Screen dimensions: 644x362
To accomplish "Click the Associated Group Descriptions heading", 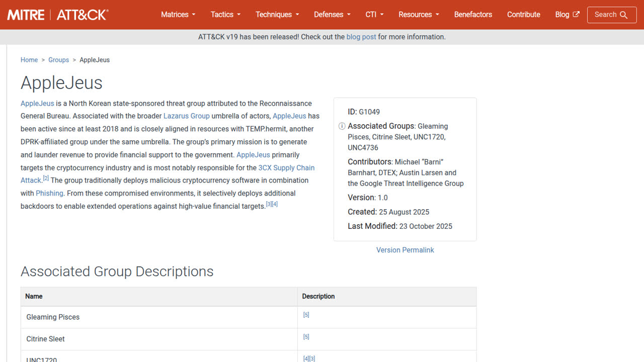I will coord(117,271).
